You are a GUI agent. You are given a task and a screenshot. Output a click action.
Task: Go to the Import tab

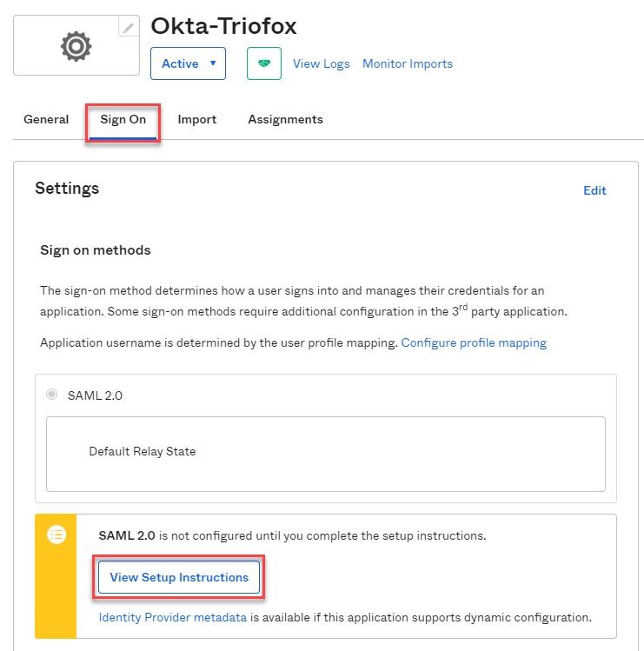(196, 120)
